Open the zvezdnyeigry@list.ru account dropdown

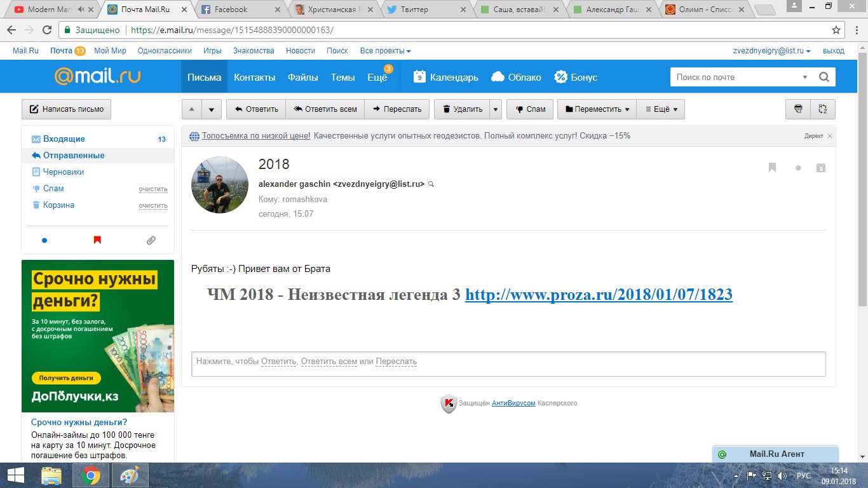tap(772, 51)
